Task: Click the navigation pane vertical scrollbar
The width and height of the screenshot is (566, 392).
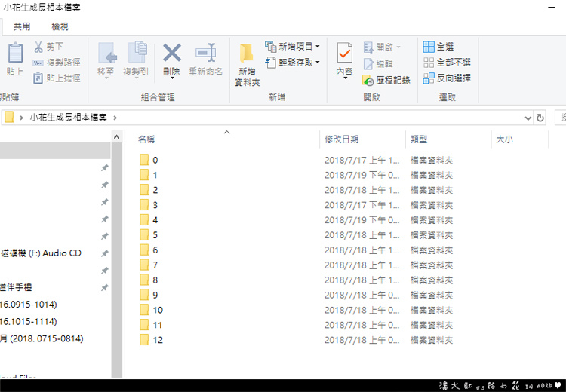Action: 116,259
